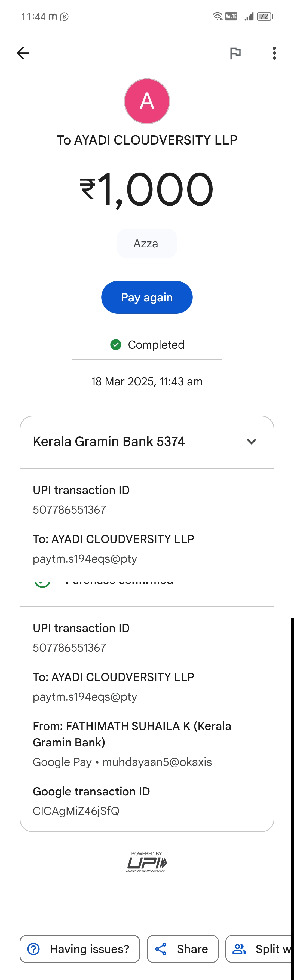Image resolution: width=294 pixels, height=980 pixels.
Task: Check the Wi-Fi status bar icon
Action: tap(217, 16)
